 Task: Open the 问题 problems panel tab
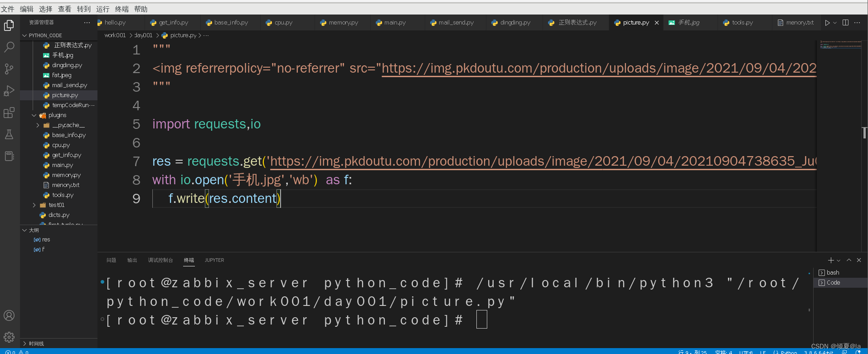pos(112,260)
